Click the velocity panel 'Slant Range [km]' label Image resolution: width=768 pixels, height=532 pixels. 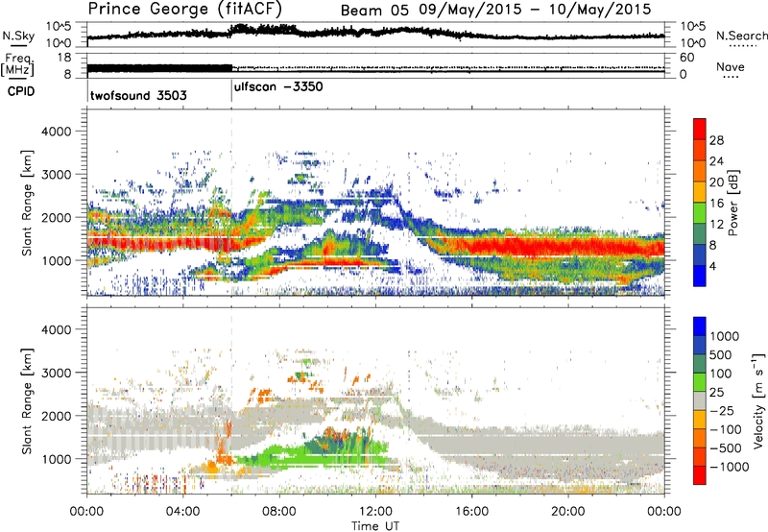tap(27, 400)
